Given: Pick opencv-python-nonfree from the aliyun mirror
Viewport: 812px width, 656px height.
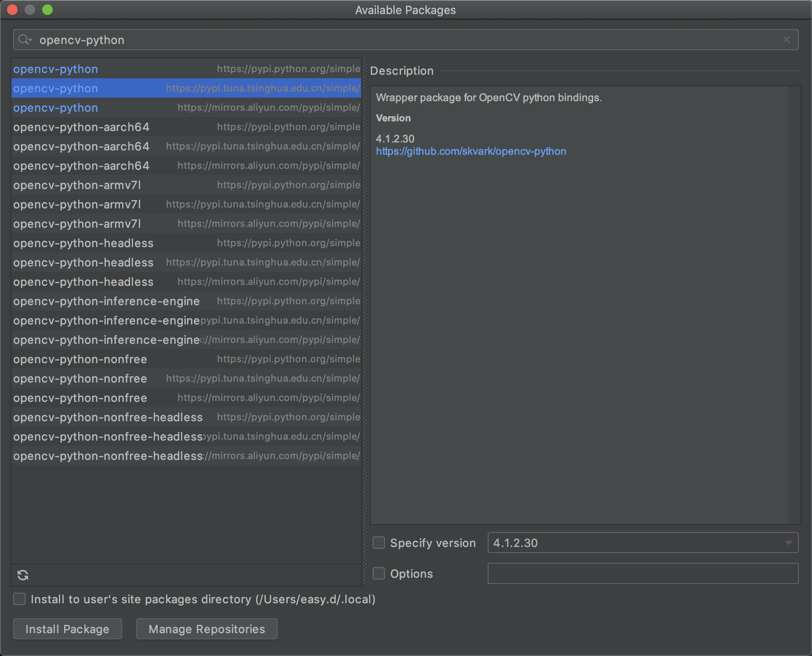Looking at the screenshot, I should (186, 397).
